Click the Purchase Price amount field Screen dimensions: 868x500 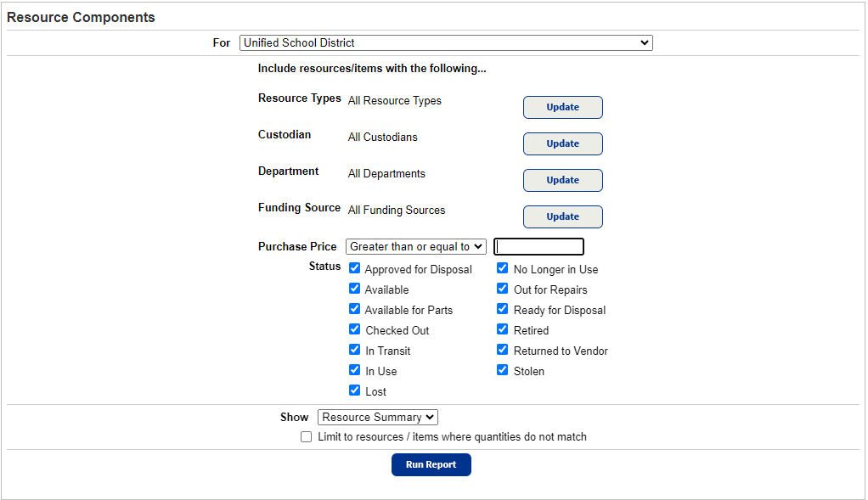pyautogui.click(x=538, y=247)
